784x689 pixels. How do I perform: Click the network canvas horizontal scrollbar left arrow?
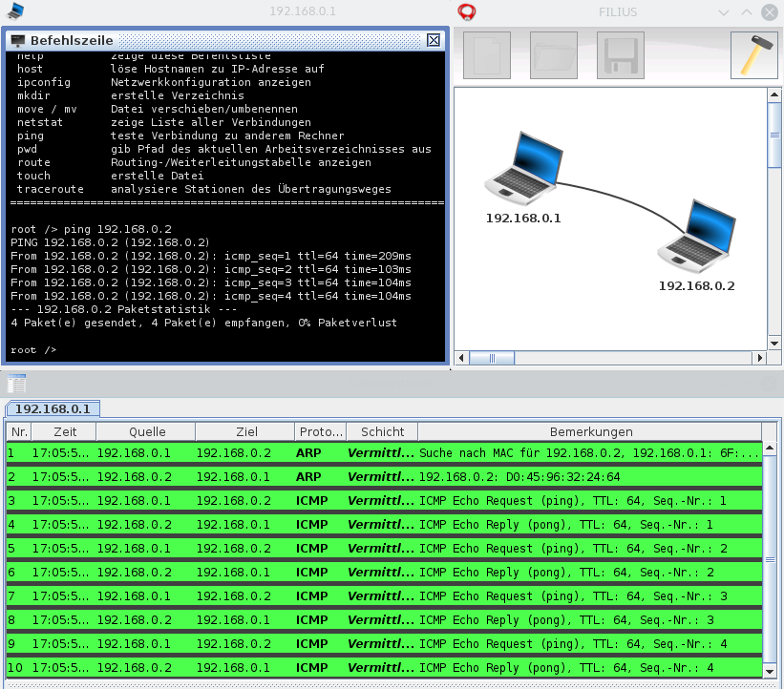point(462,359)
